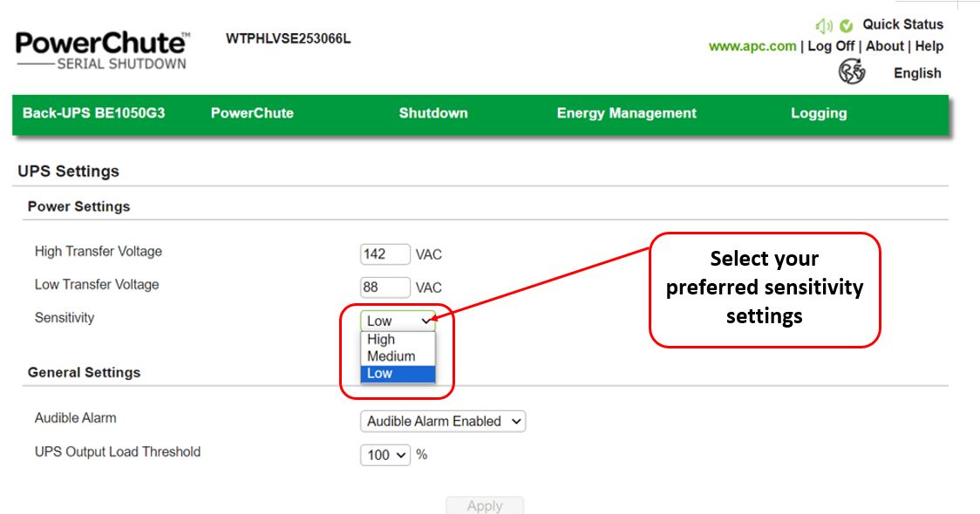
Task: Click the Sensitivity dropdown showing Low
Action: click(x=398, y=321)
